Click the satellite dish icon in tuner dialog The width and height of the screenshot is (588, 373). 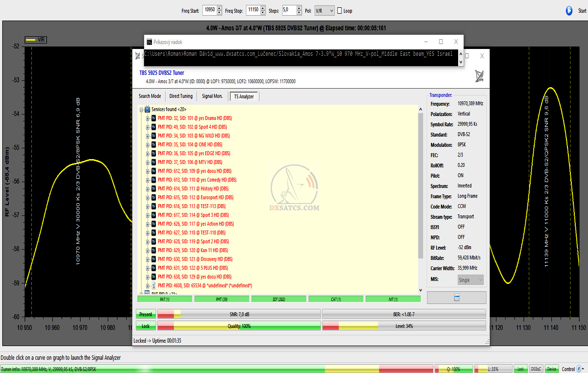480,76
